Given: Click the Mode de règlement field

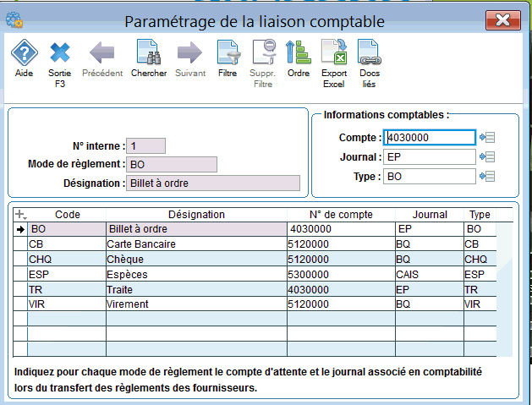Looking at the screenshot, I should (172, 165).
